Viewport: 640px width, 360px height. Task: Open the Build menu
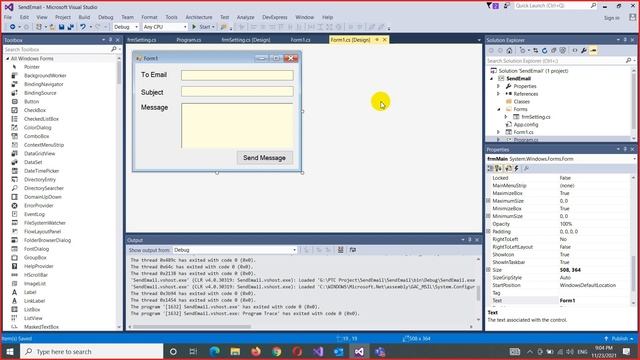coord(84,17)
